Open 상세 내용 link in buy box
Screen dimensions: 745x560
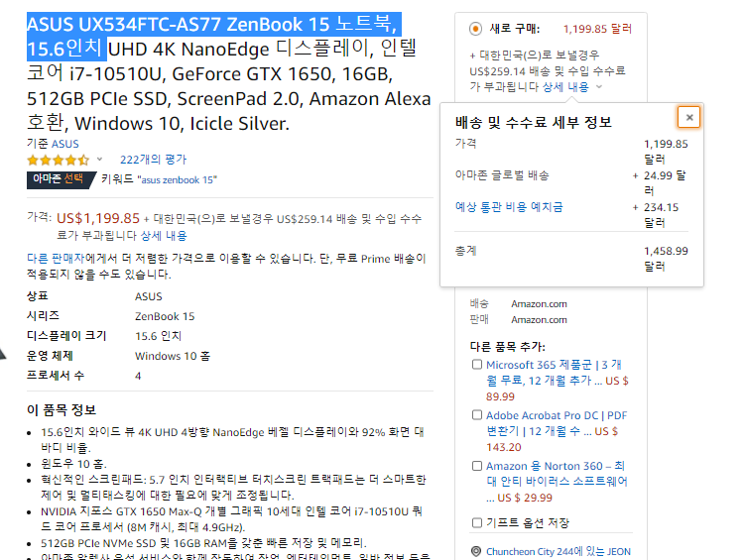click(565, 87)
